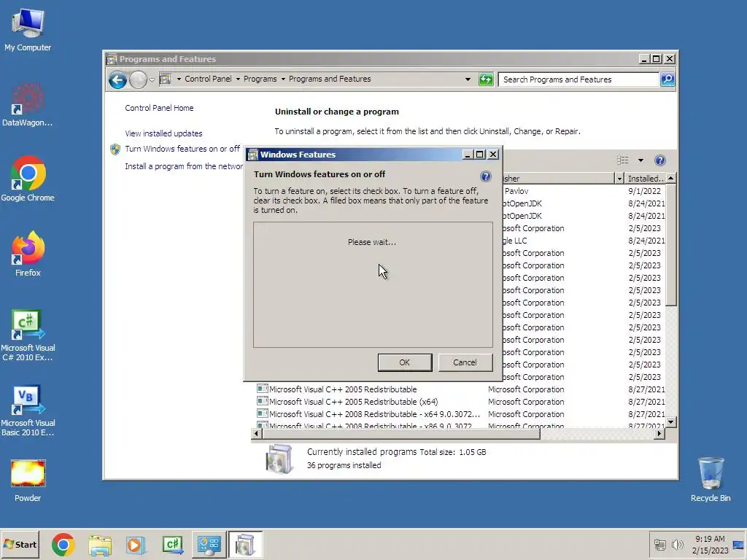Click the right arrow of horizontal scrollbar
The height and width of the screenshot is (560, 747).
[659, 434]
